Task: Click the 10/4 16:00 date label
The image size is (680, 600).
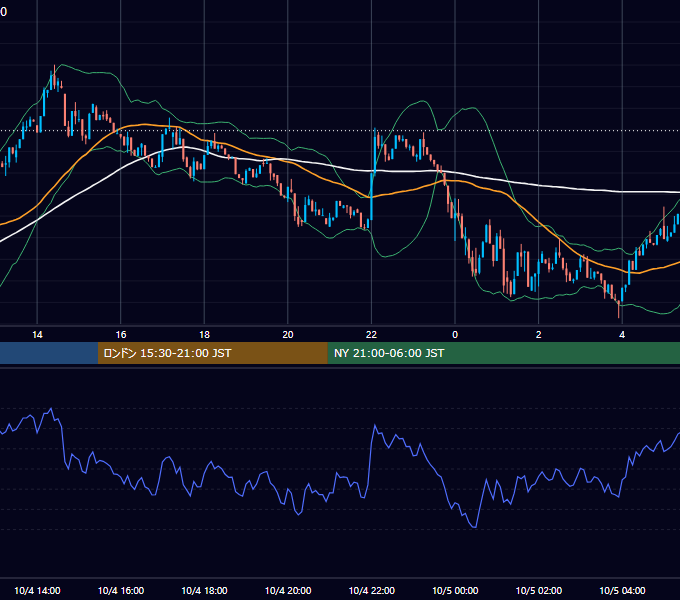Action: tap(121, 590)
